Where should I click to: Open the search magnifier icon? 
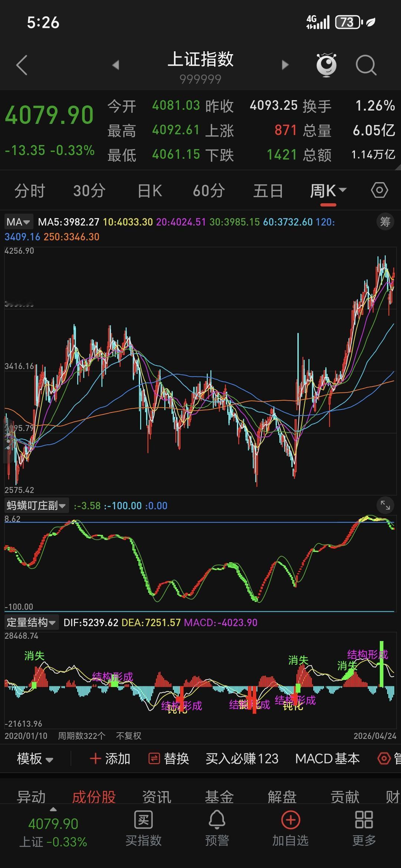[366, 65]
